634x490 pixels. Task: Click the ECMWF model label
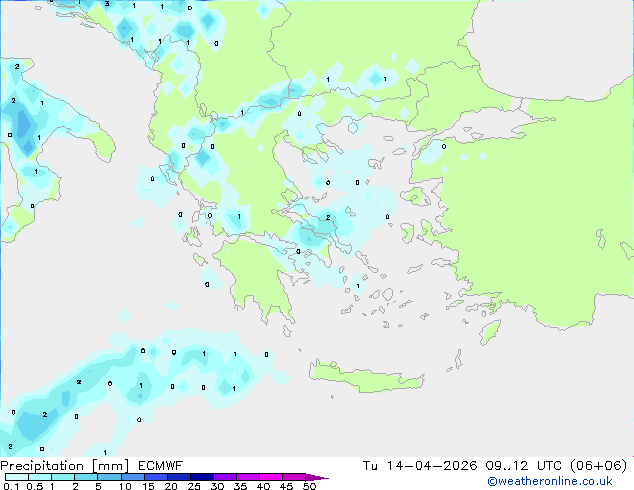(x=161, y=466)
